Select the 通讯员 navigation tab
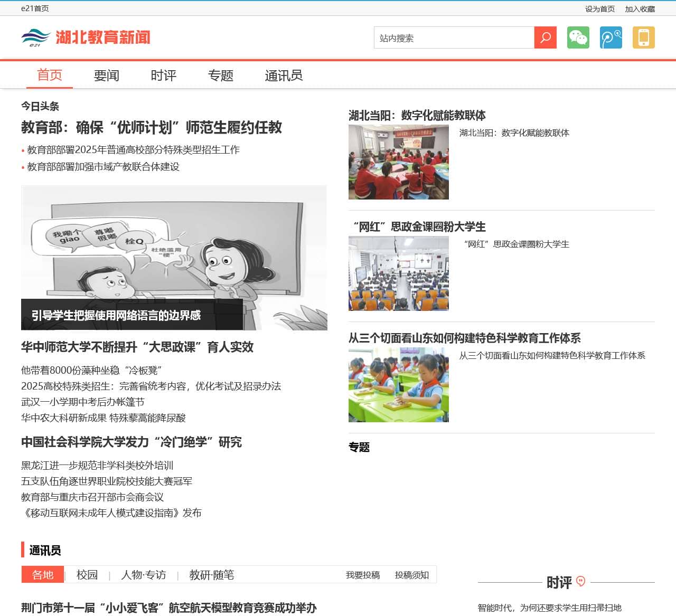Screen dimensions: 676x616 click(283, 75)
